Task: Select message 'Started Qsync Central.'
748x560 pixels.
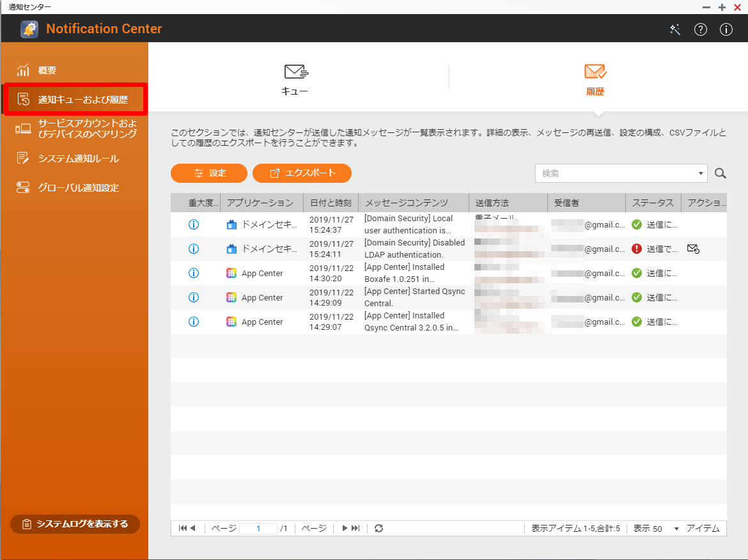Action: [x=414, y=297]
